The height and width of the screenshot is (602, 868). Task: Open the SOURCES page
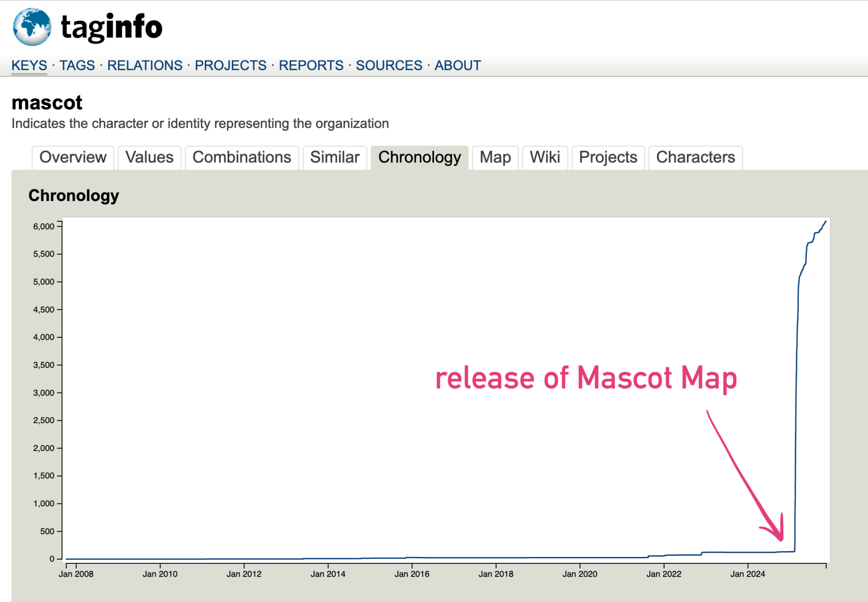click(x=388, y=65)
